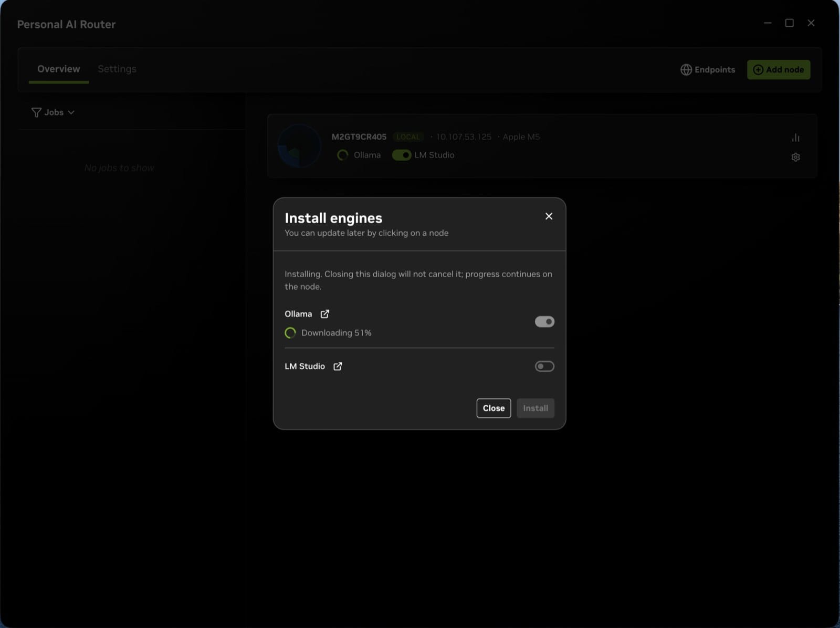The image size is (840, 628).
Task: Open the Endpoints panel
Action: (x=708, y=69)
